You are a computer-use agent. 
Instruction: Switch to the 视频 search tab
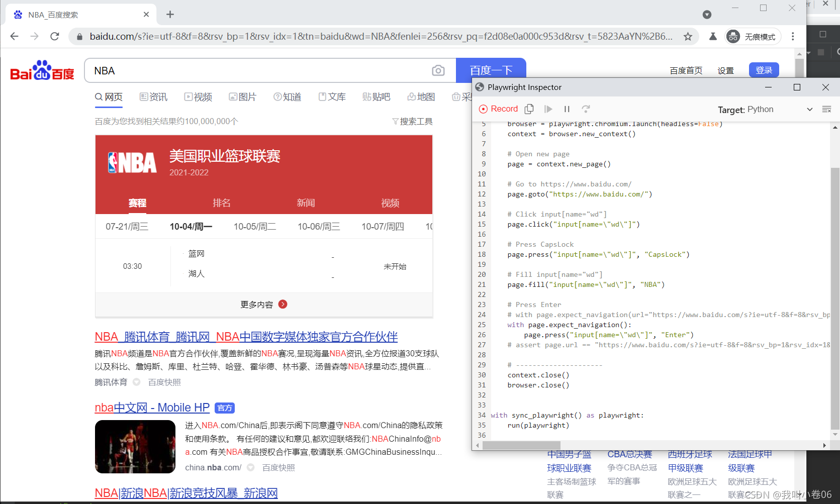198,97
